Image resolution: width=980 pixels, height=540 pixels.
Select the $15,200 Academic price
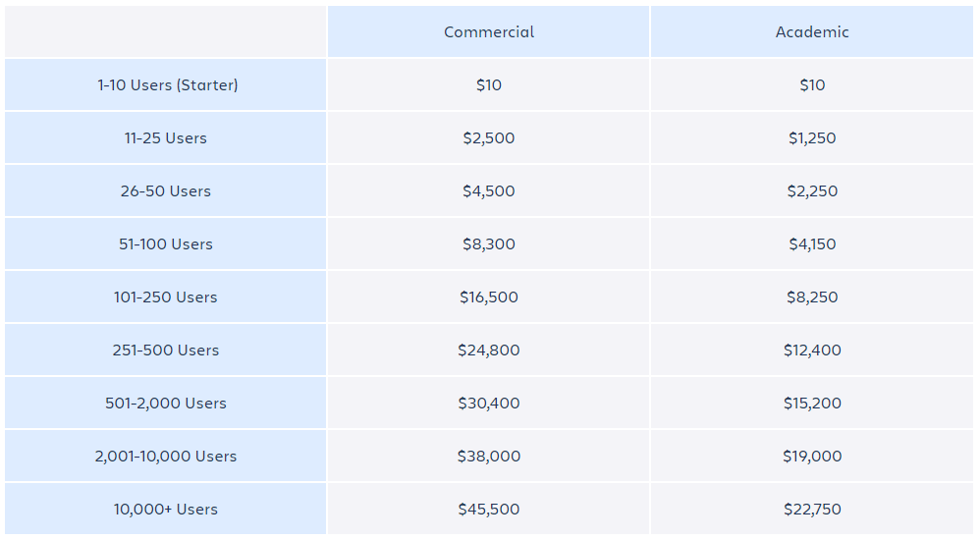click(x=812, y=404)
